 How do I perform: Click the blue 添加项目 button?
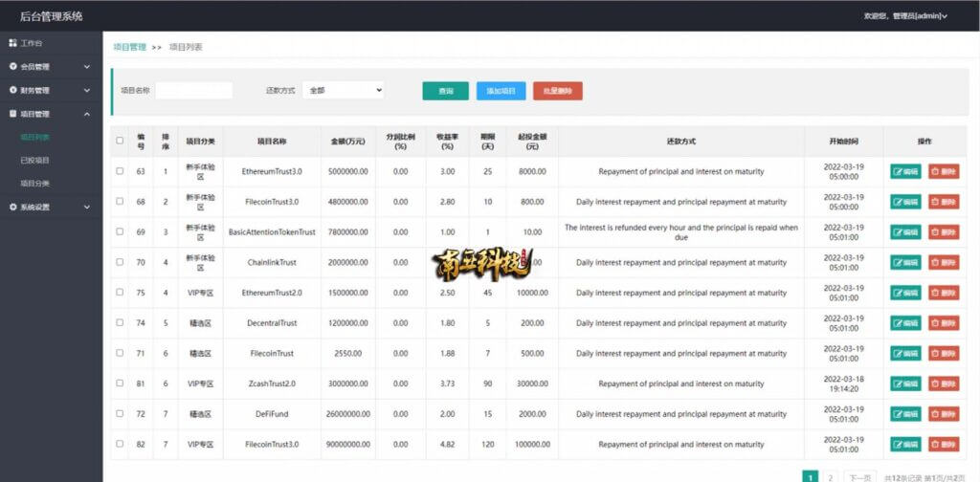[501, 91]
